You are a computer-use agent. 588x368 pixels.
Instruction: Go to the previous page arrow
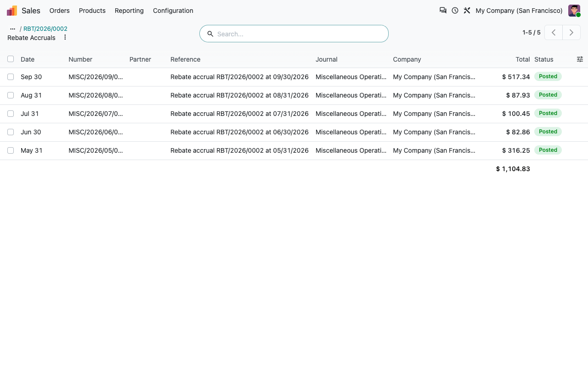[554, 33]
